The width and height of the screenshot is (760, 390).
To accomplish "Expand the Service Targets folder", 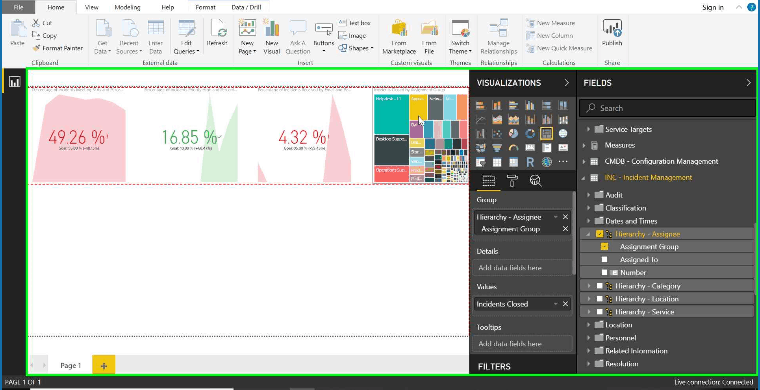I will coord(589,129).
